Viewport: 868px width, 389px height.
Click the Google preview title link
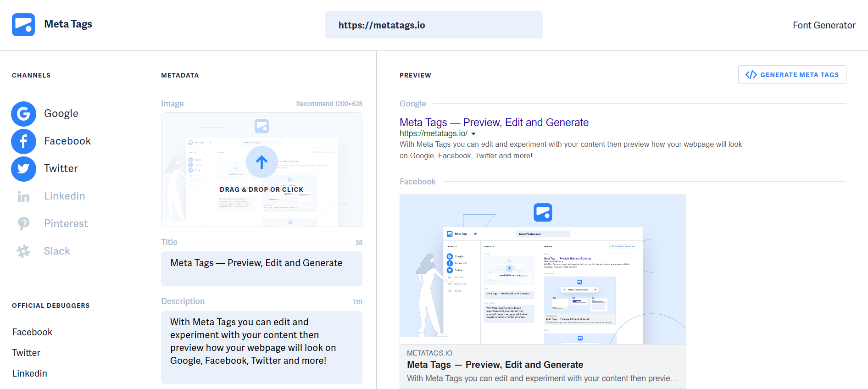tap(494, 122)
